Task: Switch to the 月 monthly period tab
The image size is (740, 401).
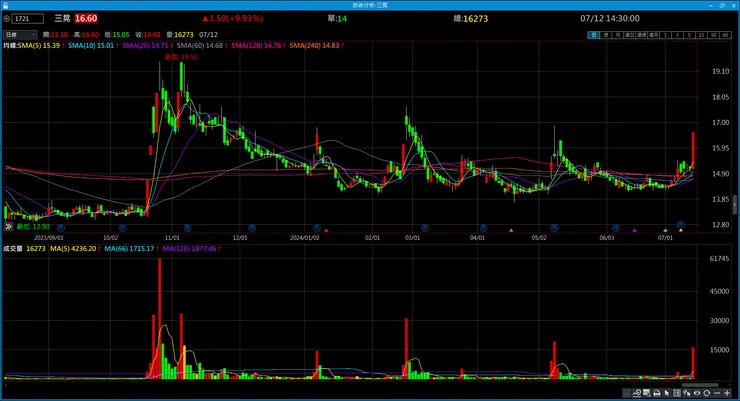Action: point(618,35)
